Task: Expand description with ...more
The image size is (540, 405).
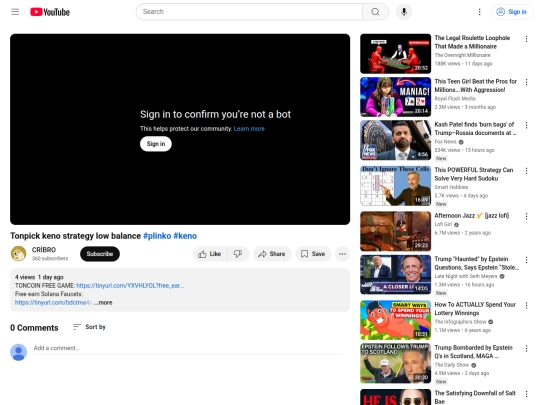Action: [103, 302]
